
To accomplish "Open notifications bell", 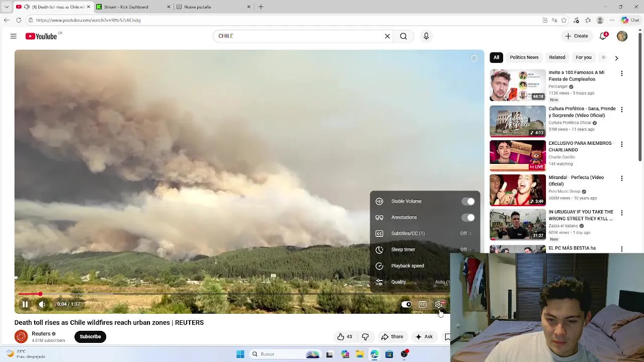I will click(x=603, y=36).
